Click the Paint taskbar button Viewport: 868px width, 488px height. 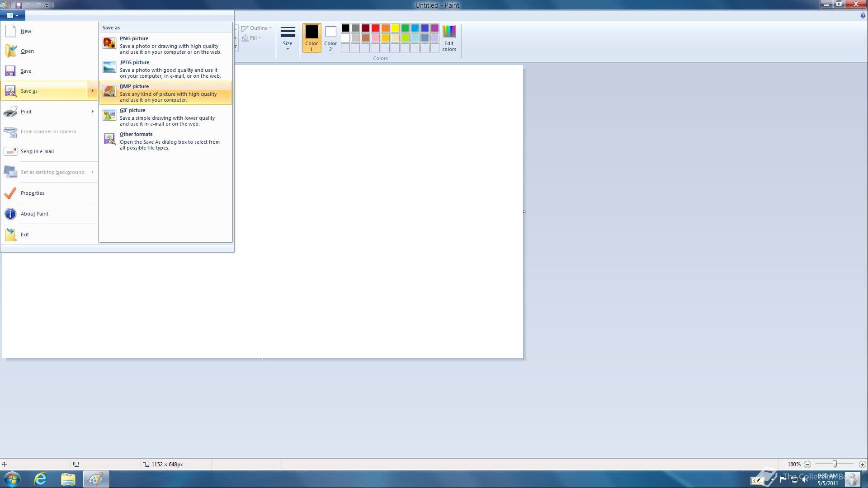click(96, 479)
